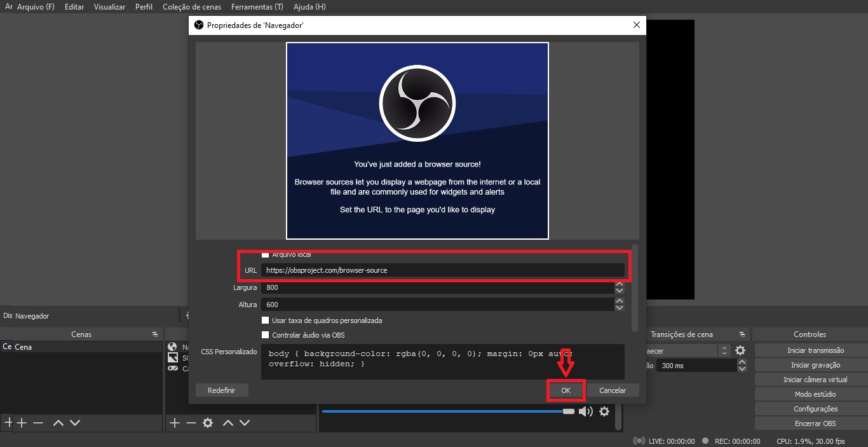Open audio mixer gear settings
Screen dimensions: 868x447
coord(604,411)
